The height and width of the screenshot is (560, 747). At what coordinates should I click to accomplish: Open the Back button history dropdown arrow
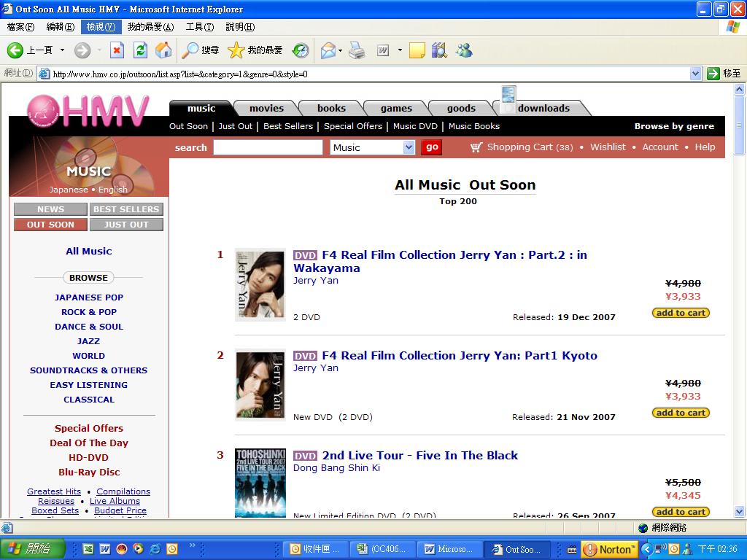[x=62, y=50]
